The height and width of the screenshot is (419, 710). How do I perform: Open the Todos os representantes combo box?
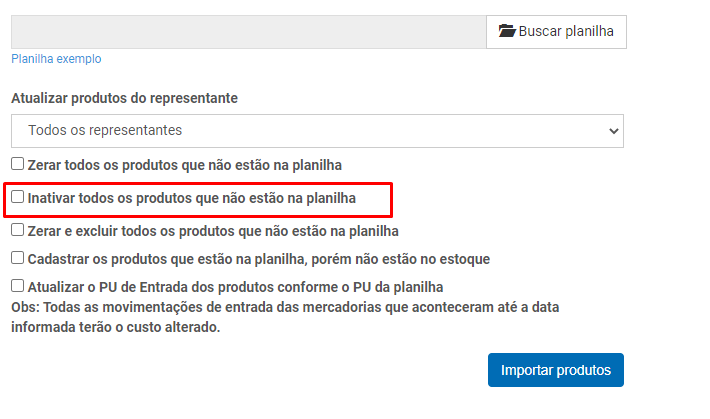point(317,131)
